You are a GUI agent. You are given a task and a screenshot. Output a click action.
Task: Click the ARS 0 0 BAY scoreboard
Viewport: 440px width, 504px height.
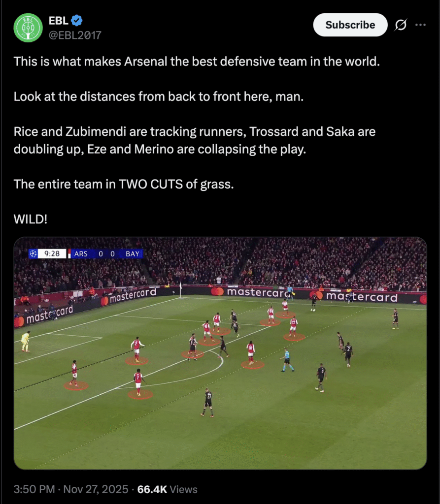click(x=106, y=253)
